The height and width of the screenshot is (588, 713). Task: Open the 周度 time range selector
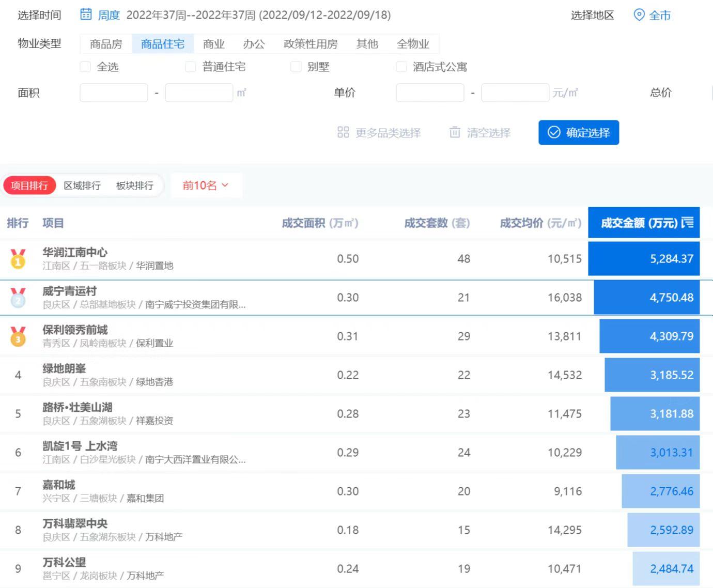109,15
